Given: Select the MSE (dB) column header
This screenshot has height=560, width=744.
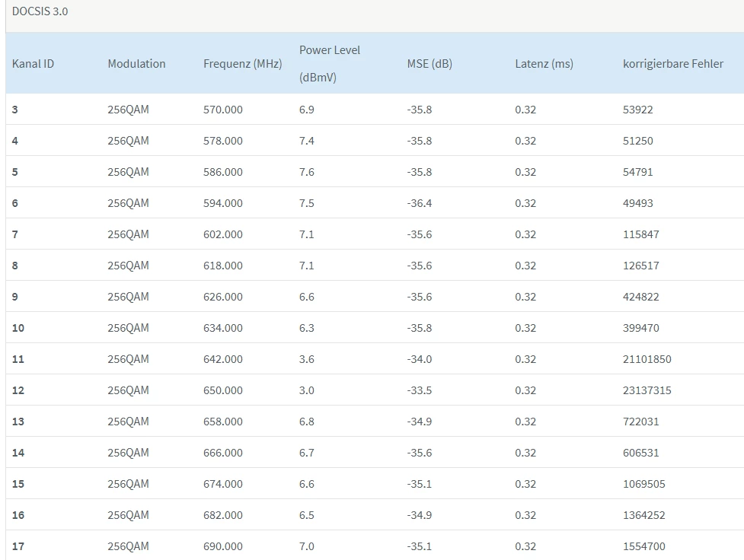Looking at the screenshot, I should (x=429, y=64).
